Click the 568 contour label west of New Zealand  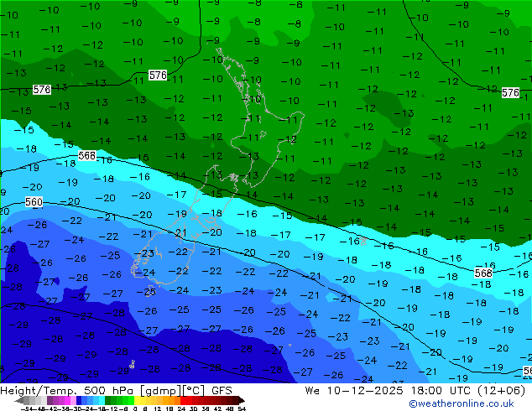(x=87, y=156)
